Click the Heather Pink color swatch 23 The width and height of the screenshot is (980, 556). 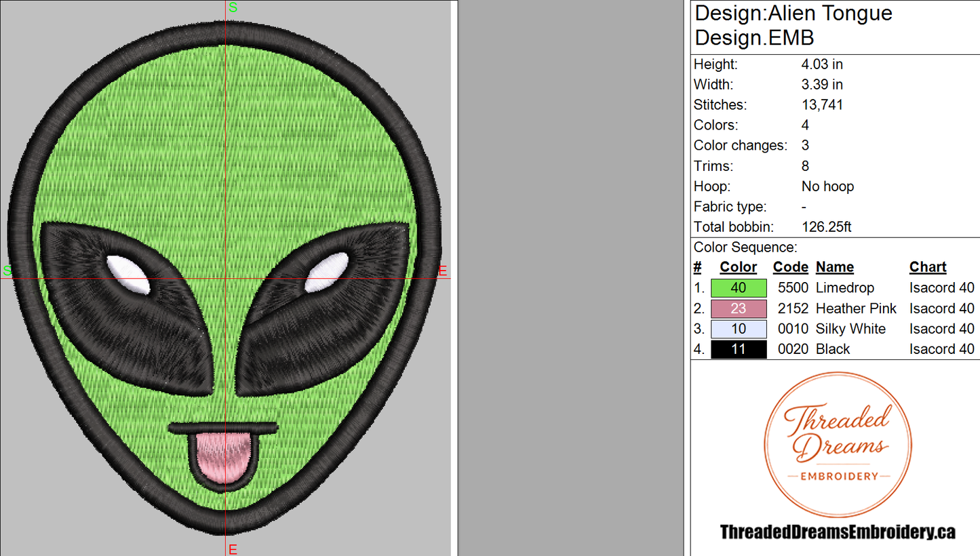point(739,309)
